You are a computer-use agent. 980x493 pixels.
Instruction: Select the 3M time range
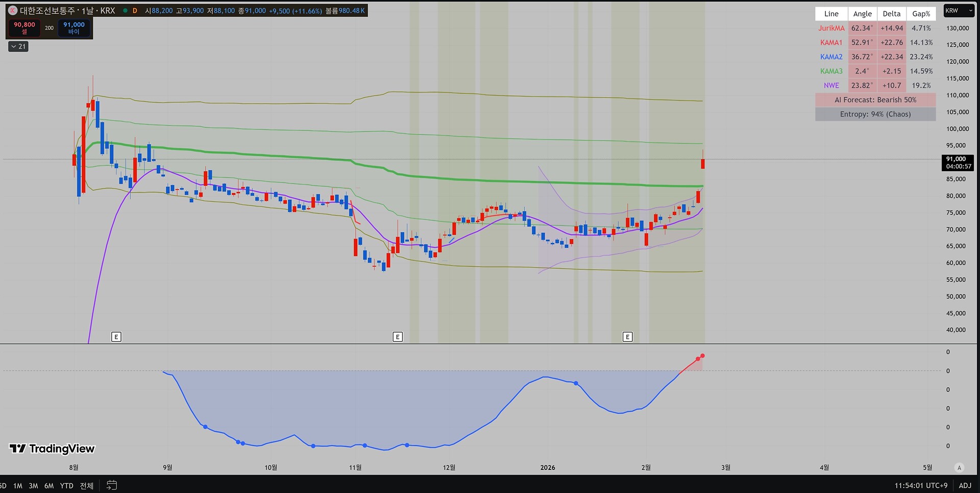point(33,485)
